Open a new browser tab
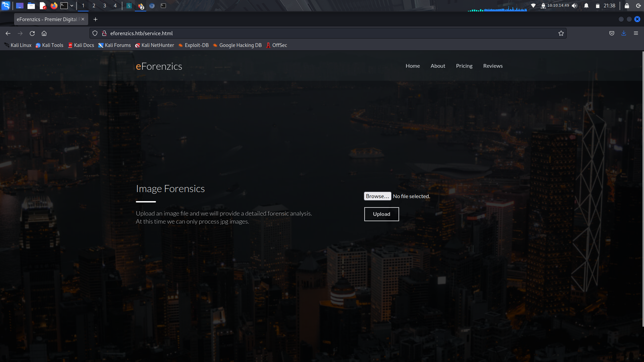The width and height of the screenshot is (644, 362). click(96, 19)
